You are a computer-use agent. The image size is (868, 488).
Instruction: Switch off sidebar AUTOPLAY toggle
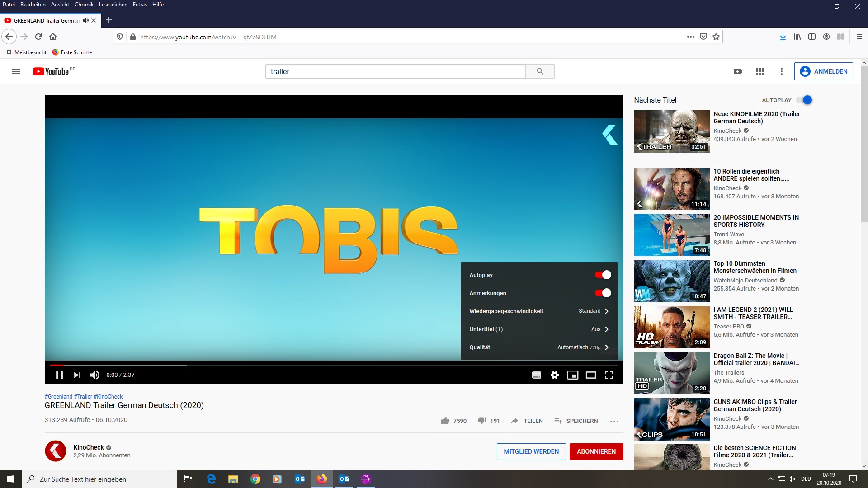click(804, 100)
